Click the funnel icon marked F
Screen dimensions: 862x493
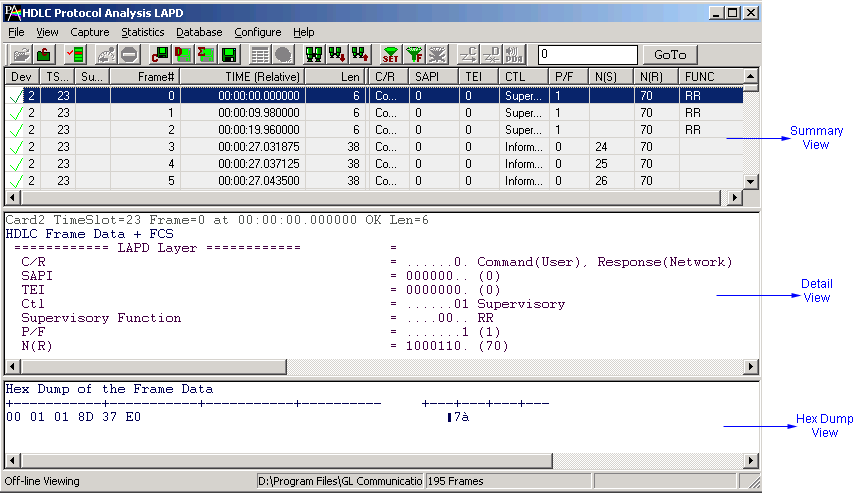(x=413, y=55)
